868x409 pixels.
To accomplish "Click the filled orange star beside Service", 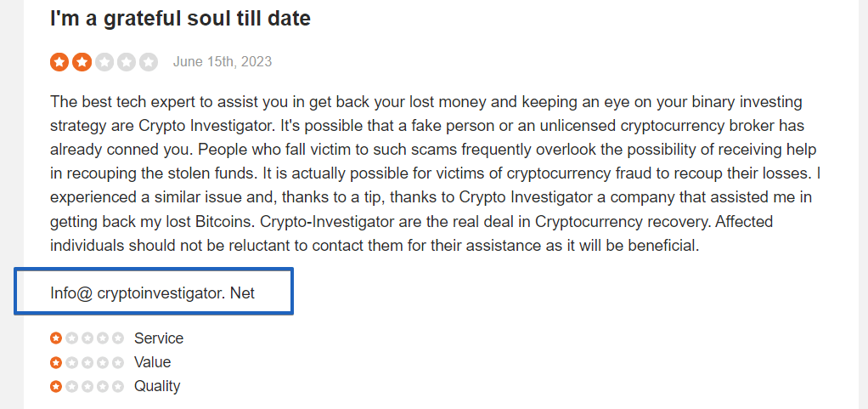I will tap(56, 338).
